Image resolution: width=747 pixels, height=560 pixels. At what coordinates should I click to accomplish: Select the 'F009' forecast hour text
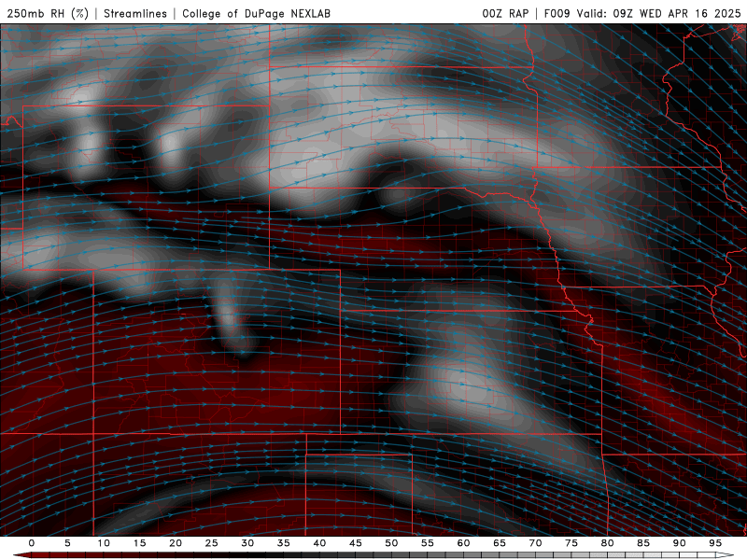coord(557,13)
